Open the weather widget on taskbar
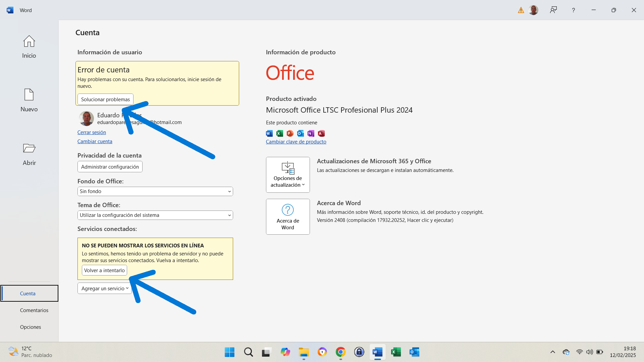This screenshot has height=362, width=644. tap(30, 352)
